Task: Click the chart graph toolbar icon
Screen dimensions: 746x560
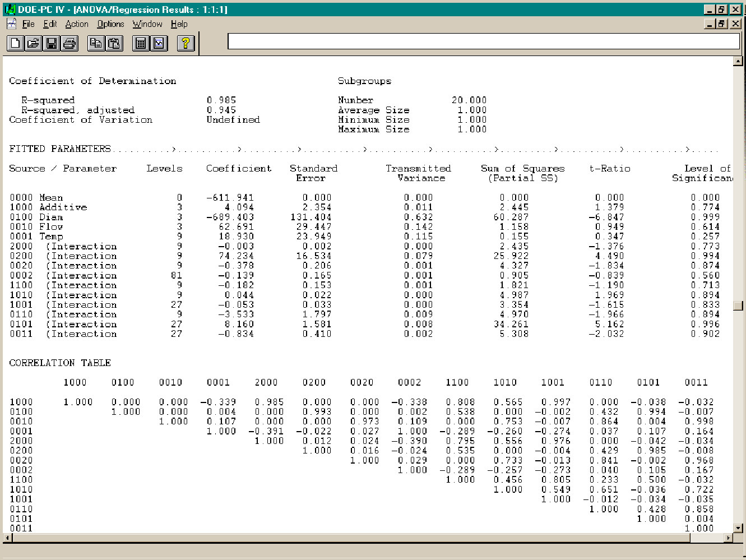Action: (159, 43)
